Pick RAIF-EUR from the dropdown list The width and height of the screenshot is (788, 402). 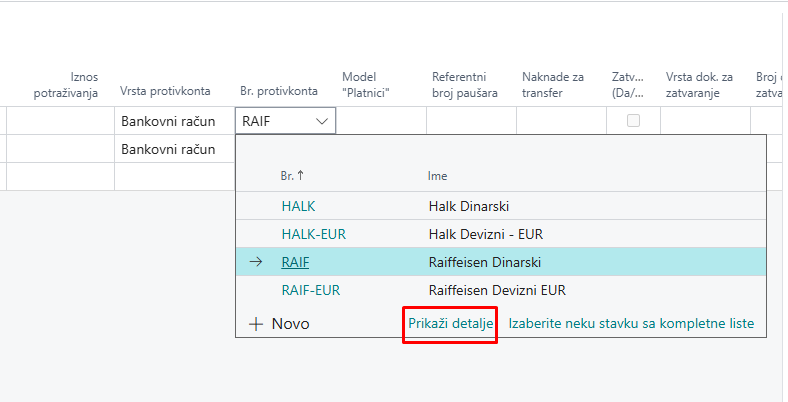(310, 291)
